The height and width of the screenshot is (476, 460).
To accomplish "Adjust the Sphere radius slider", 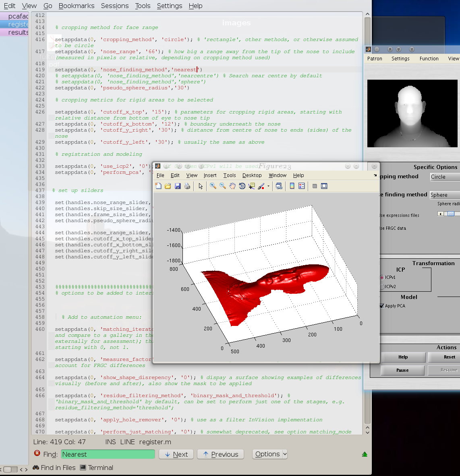I will coord(451,214).
